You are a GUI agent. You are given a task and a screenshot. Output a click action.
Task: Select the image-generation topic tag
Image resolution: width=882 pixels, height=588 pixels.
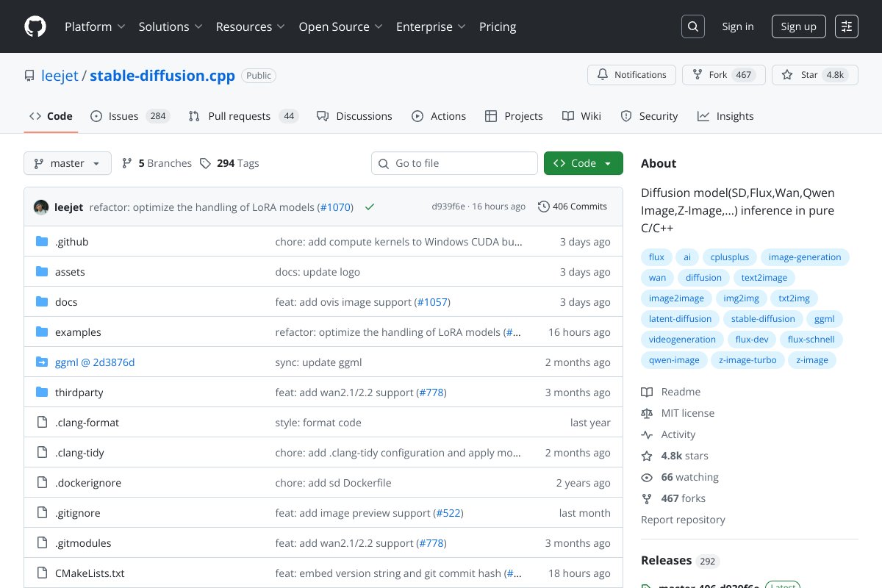(x=805, y=257)
